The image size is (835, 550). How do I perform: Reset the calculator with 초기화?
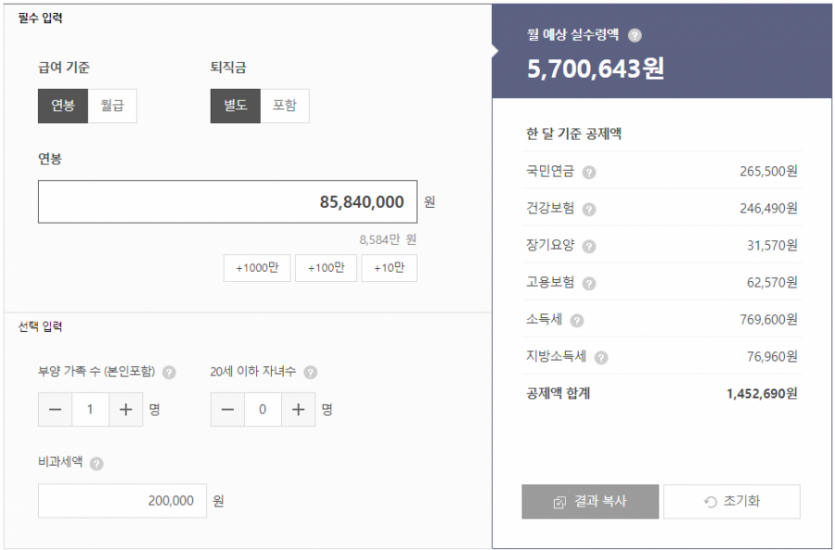click(x=731, y=502)
